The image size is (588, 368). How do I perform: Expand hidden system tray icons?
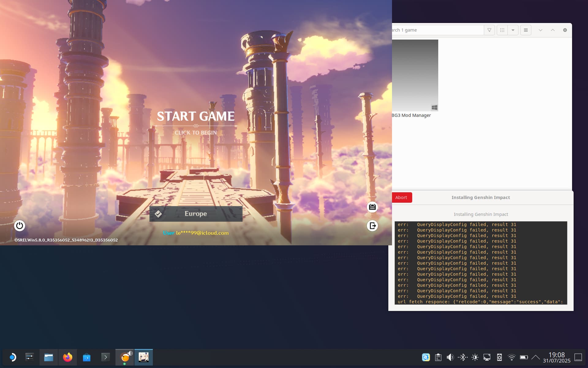[x=536, y=357]
